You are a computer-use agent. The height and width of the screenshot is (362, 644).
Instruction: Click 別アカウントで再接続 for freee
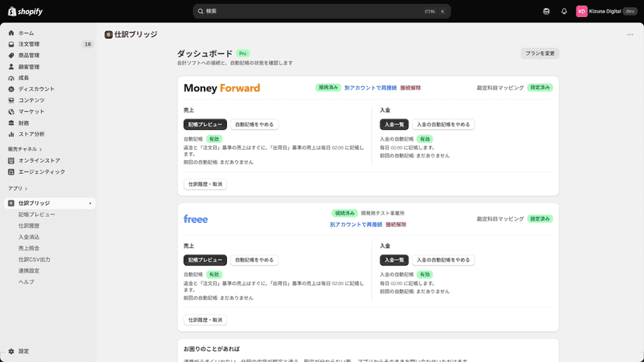pos(356,225)
